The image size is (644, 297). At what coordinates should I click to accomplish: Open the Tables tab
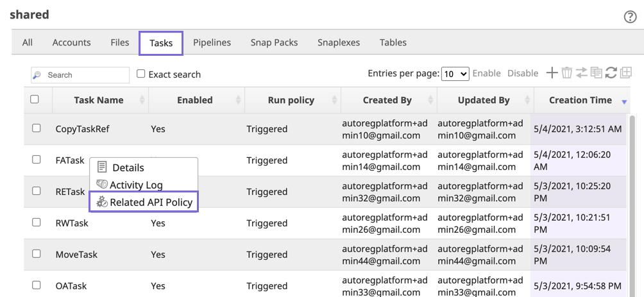coord(393,42)
